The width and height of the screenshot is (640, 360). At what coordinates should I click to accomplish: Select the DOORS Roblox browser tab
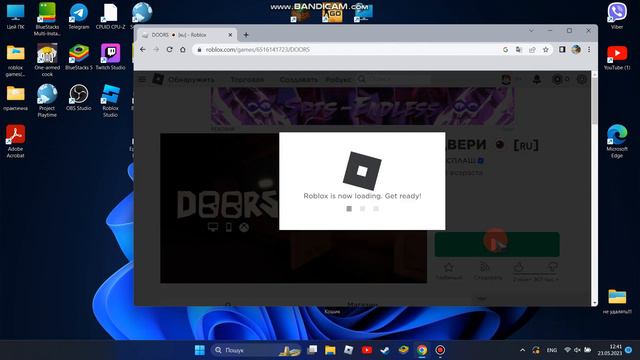click(x=187, y=35)
